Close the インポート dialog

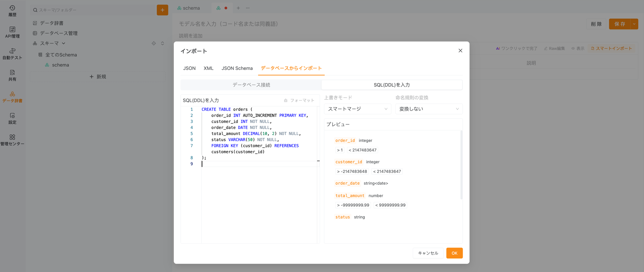coord(460,51)
